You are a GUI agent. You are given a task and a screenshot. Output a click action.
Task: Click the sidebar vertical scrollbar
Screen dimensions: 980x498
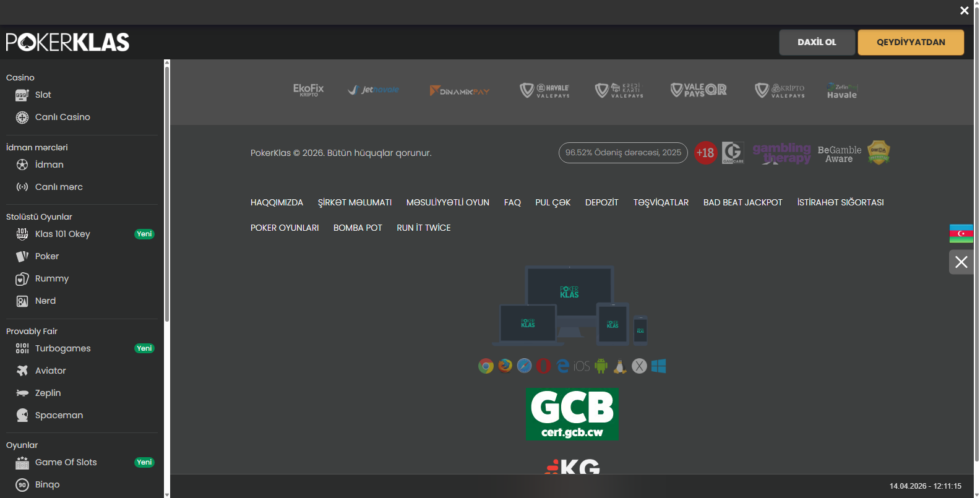[167, 194]
